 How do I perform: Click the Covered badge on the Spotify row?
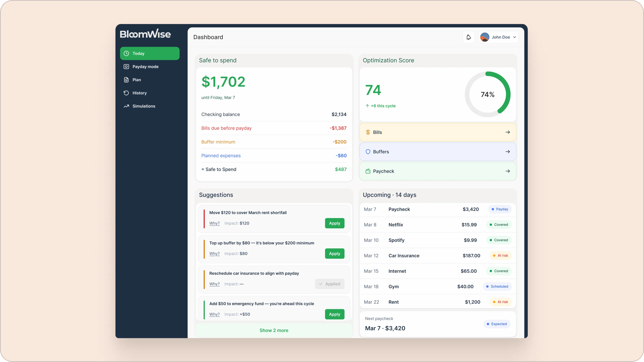coord(499,240)
